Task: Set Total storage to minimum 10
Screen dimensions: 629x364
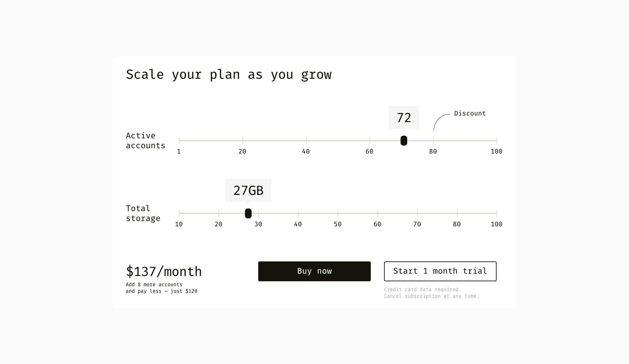Action: pos(179,213)
